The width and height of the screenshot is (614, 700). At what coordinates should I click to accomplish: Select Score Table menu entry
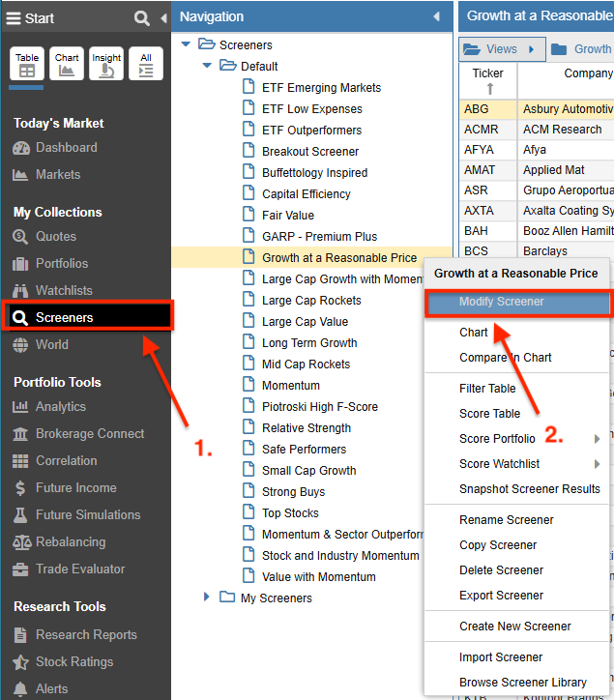point(489,414)
